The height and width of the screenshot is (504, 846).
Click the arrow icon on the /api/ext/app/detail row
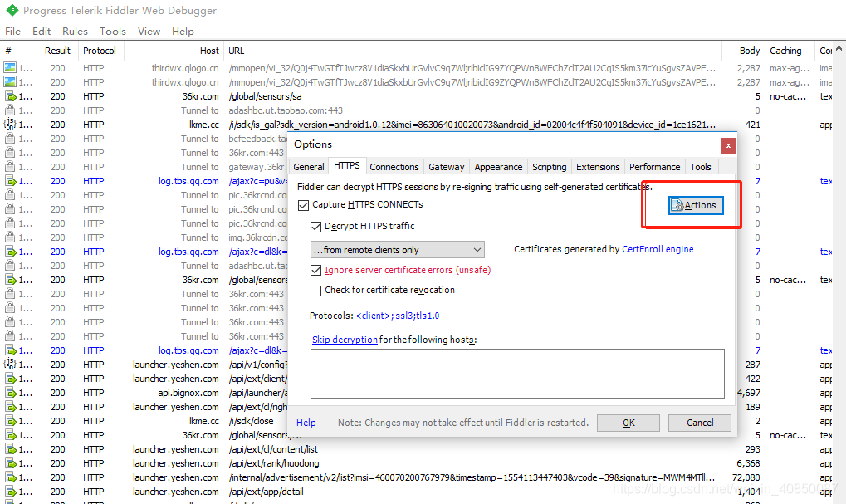pos(10,492)
